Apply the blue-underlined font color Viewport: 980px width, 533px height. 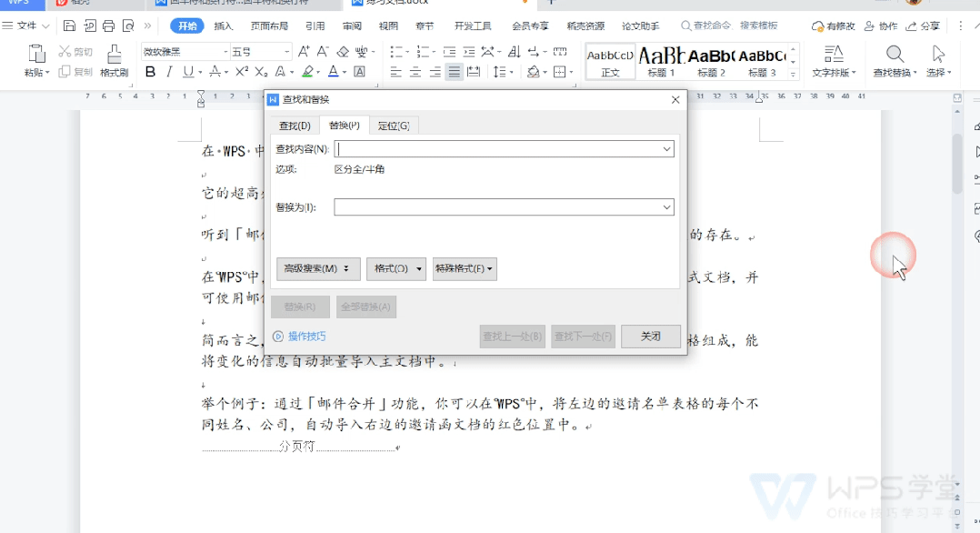[x=333, y=72]
